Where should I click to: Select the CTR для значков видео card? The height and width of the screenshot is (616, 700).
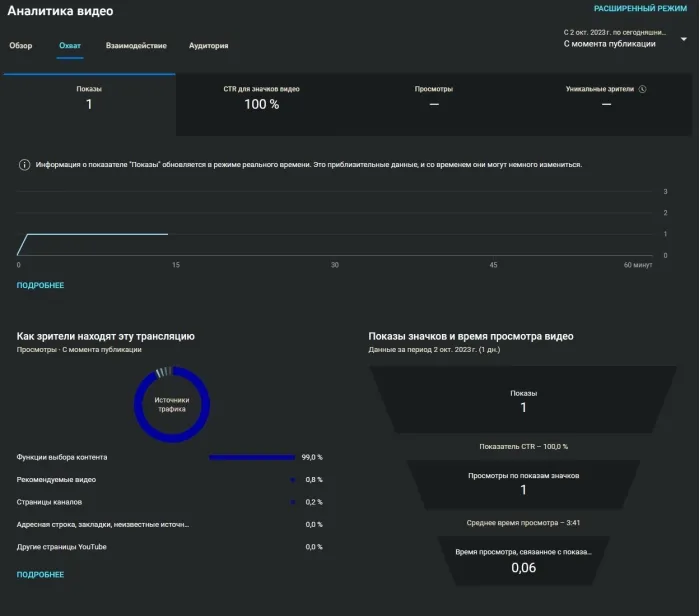point(262,104)
